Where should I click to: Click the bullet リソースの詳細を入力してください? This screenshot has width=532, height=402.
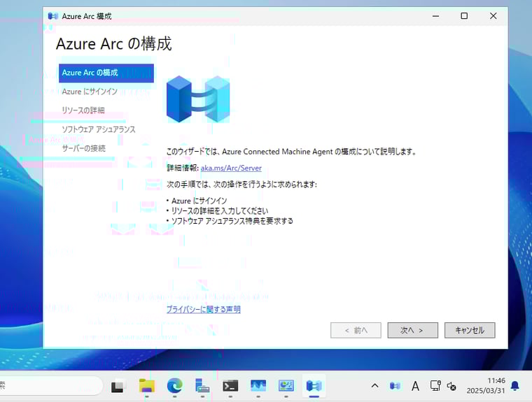point(220,211)
